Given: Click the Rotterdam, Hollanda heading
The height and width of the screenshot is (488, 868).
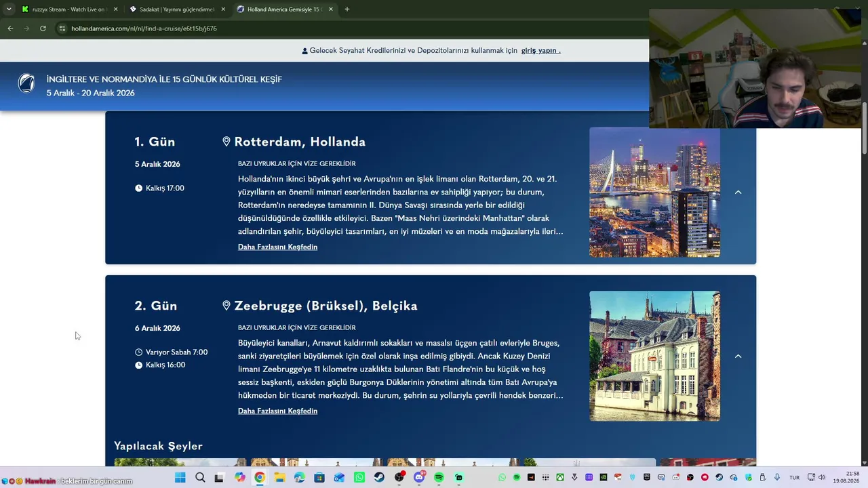Looking at the screenshot, I should tap(300, 142).
